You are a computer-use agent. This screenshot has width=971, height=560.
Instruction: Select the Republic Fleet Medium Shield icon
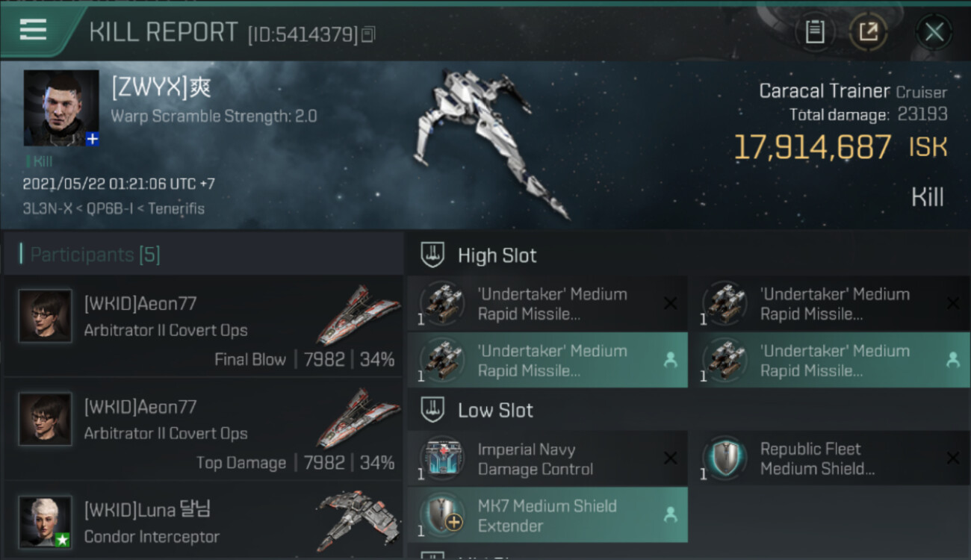725,459
